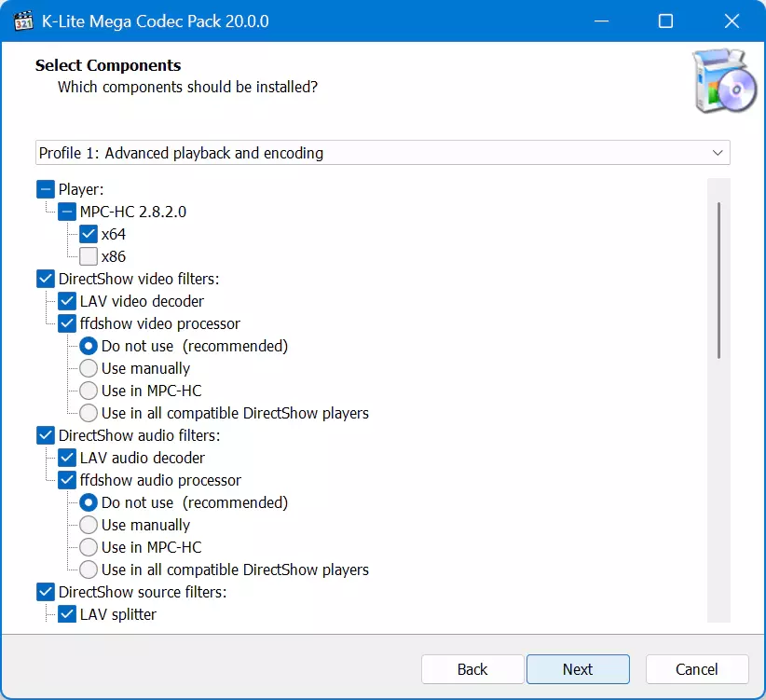Click the Back button
The height and width of the screenshot is (700, 766).
tap(472, 669)
